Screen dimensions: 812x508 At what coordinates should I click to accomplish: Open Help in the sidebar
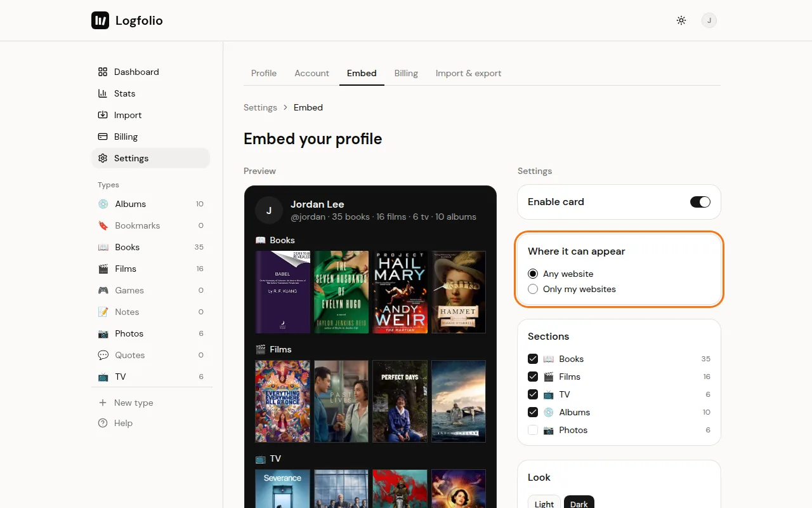(x=150, y=423)
